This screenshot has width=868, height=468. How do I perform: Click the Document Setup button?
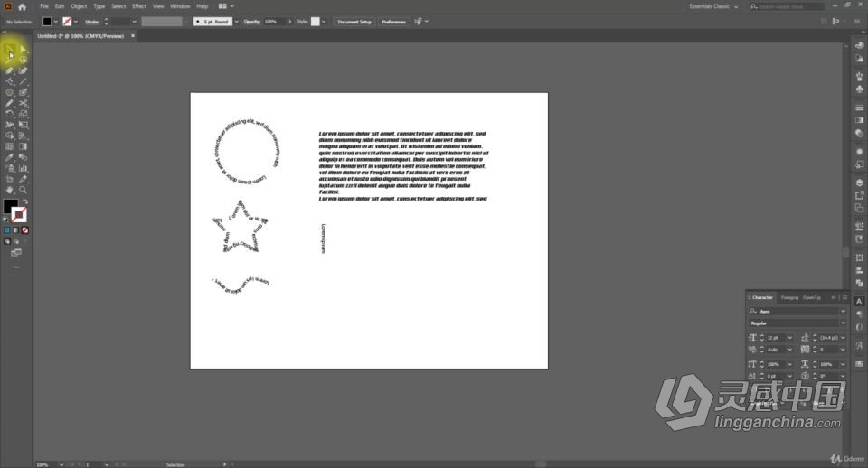click(354, 22)
